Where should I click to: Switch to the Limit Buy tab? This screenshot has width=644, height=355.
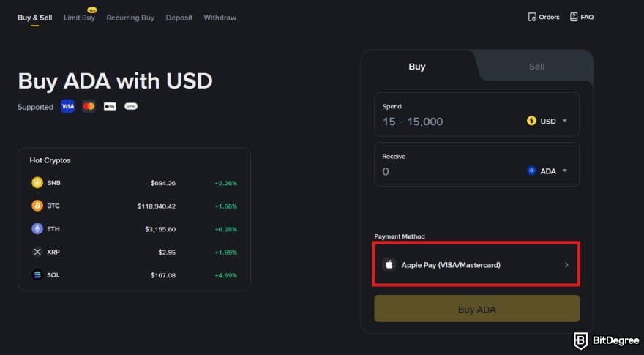point(79,18)
